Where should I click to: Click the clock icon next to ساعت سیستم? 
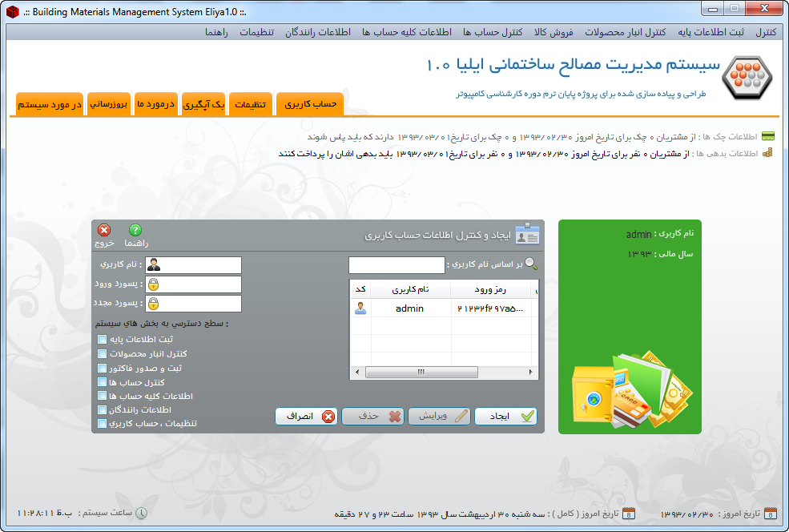(141, 513)
